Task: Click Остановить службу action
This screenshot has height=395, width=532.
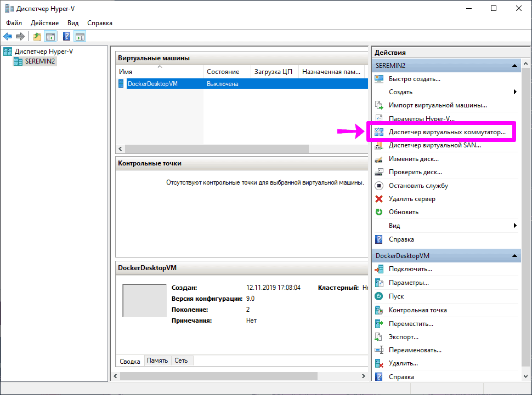Action: [418, 186]
